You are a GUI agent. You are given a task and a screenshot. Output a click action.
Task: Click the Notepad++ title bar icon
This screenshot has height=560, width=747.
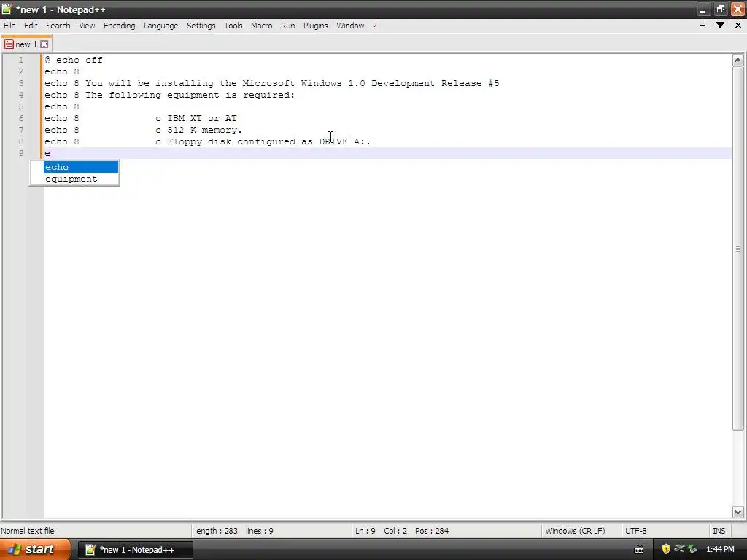[6, 9]
